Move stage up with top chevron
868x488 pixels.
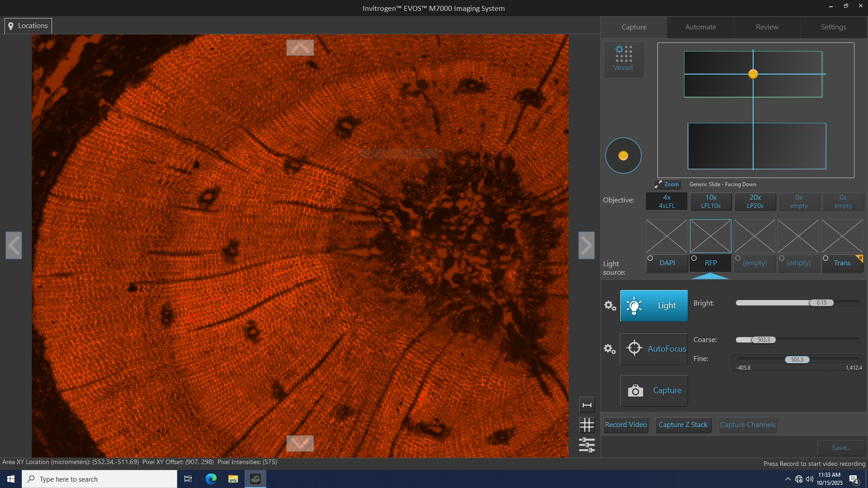(300, 47)
